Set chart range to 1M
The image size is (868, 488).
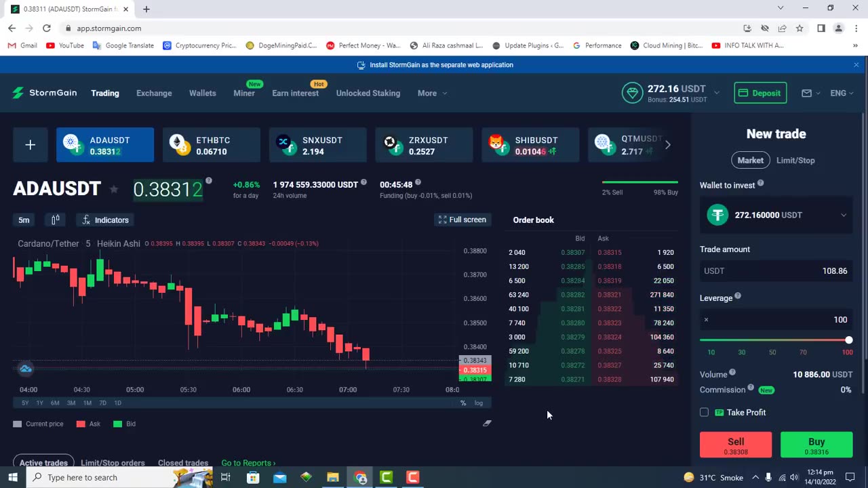pos(87,403)
